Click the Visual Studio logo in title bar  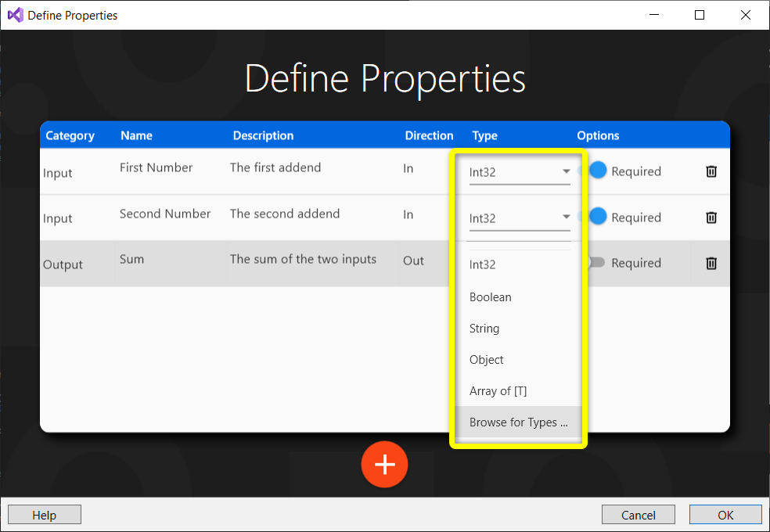click(15, 15)
